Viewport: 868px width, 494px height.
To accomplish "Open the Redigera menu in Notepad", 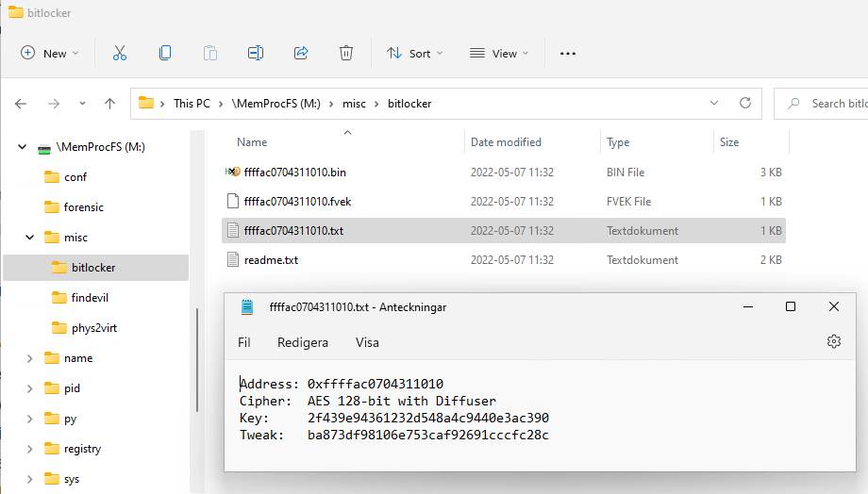I will click(303, 342).
